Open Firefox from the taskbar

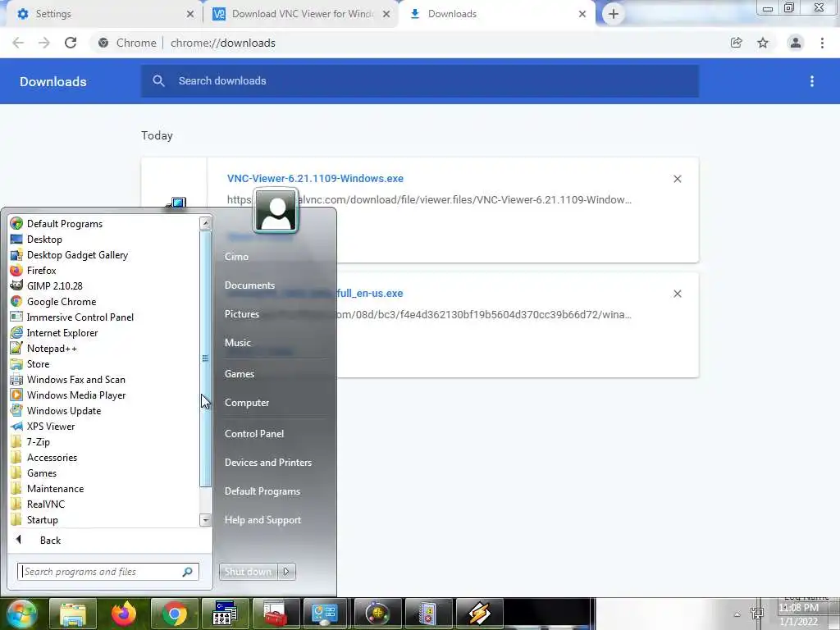click(123, 614)
